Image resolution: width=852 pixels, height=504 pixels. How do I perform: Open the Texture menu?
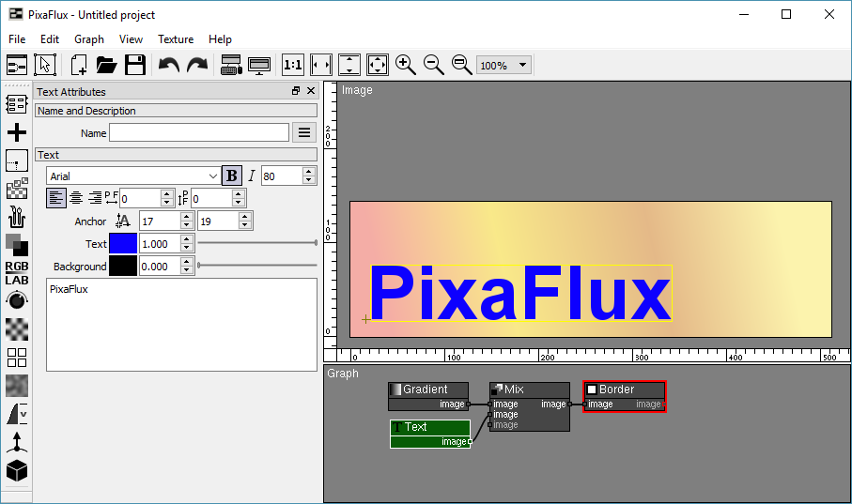[176, 39]
